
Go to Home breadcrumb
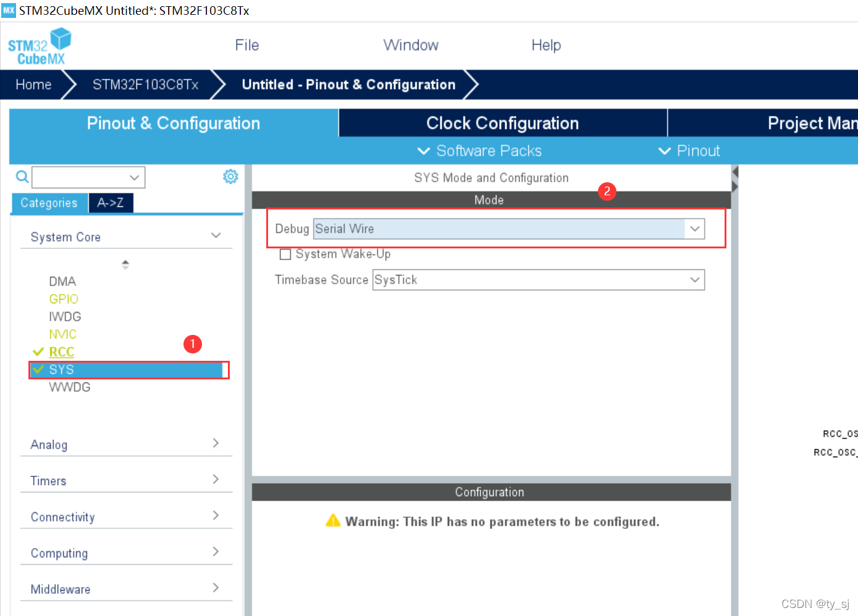tap(33, 85)
